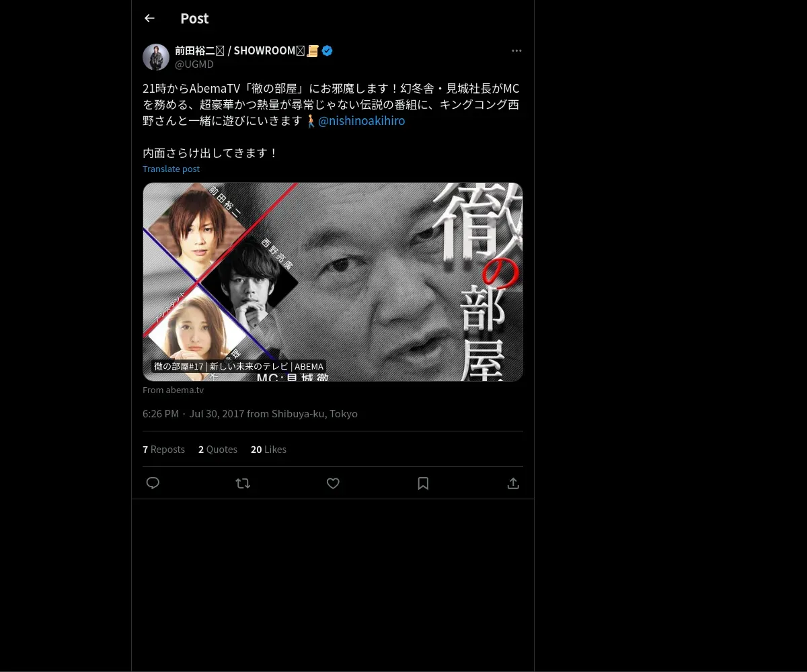The image size is (807, 672).
Task: Open the From abema.tv source link
Action: 173,390
